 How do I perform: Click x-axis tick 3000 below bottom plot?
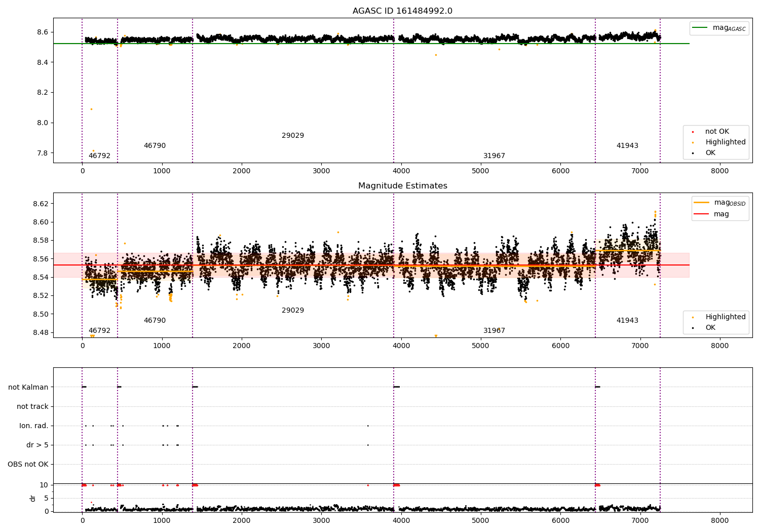pos(321,521)
